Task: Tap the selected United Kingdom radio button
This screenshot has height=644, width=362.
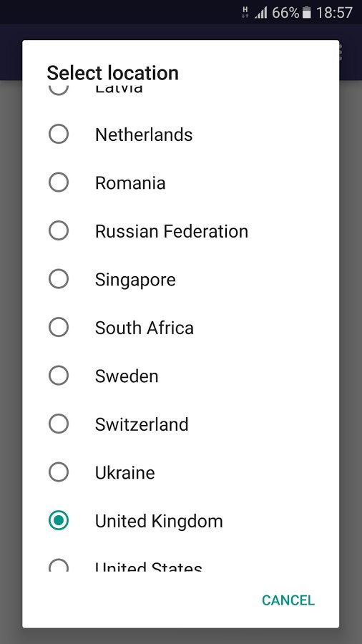Action: coord(58,520)
